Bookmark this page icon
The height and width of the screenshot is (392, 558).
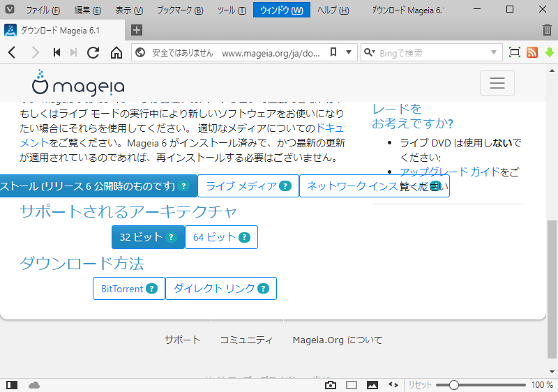click(x=333, y=52)
